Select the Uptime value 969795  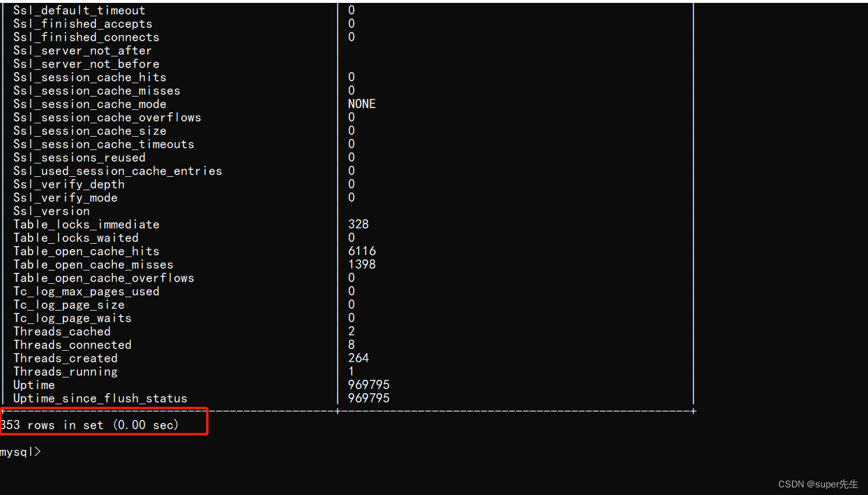coord(369,385)
